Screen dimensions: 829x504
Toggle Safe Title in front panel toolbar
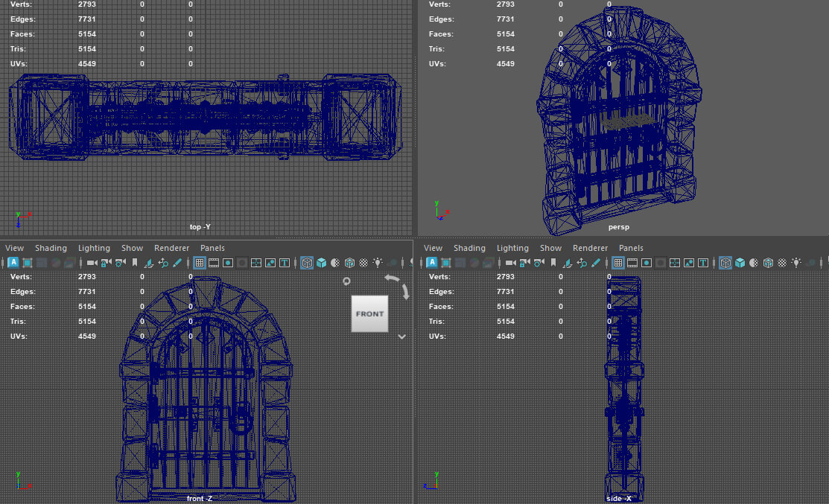pos(285,263)
